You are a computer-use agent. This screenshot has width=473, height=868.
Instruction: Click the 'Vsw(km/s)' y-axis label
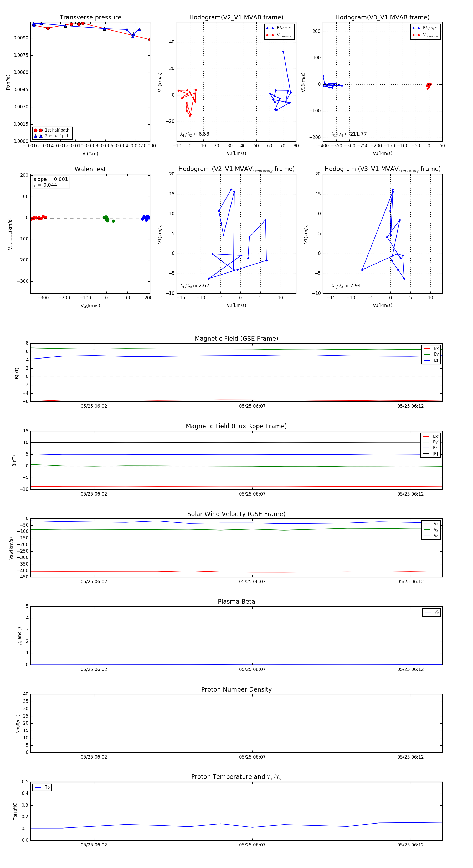point(11,548)
